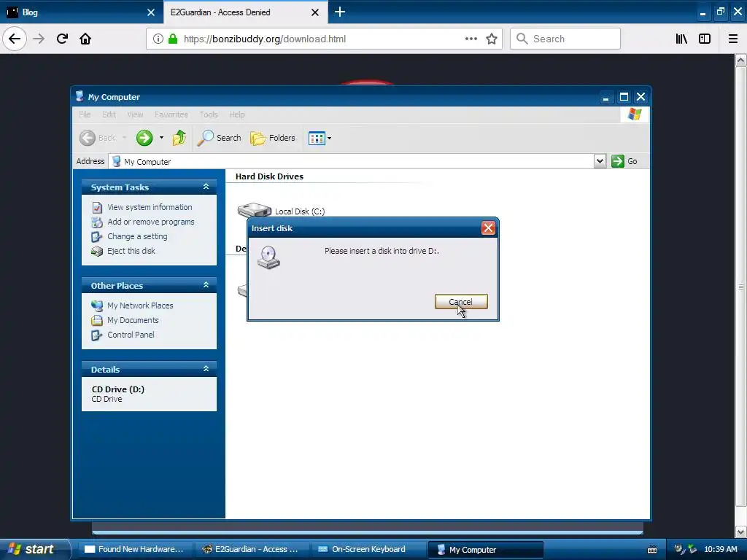This screenshot has width=747, height=560.
Task: Click the page scrollbar down arrow
Action: [741, 532]
